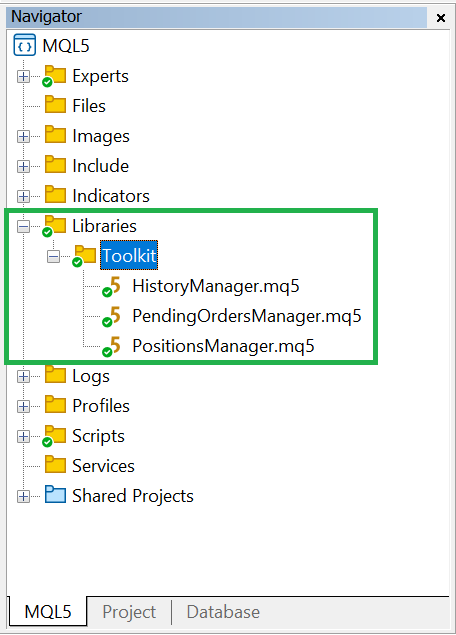Select PendingOrdersManager.mq5 file name

click(x=247, y=316)
